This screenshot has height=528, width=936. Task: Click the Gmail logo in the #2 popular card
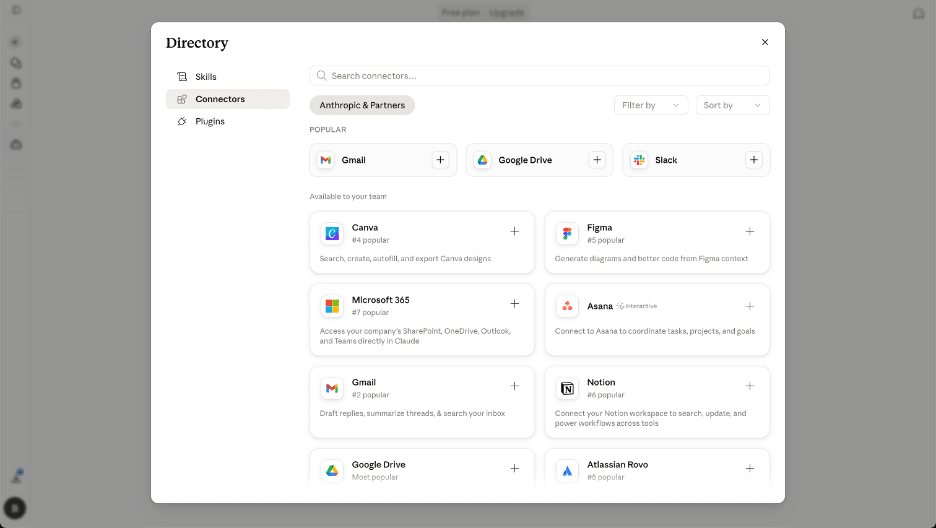(x=332, y=388)
